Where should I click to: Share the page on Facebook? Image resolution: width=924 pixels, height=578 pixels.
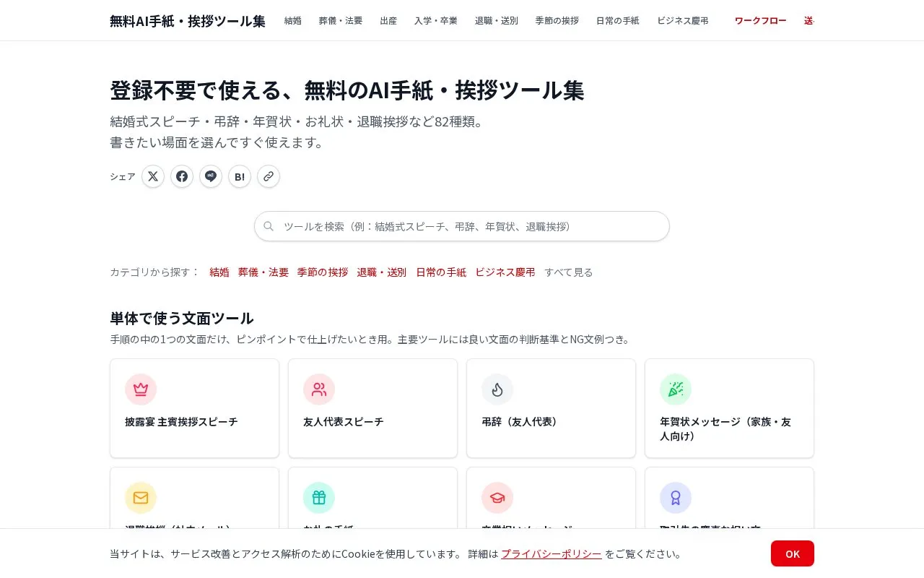[182, 176]
